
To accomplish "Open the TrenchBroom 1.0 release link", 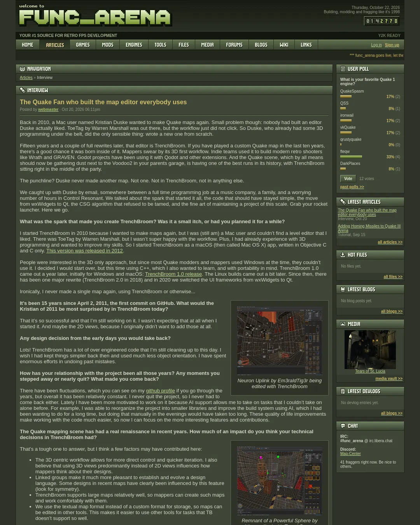I will tap(173, 274).
